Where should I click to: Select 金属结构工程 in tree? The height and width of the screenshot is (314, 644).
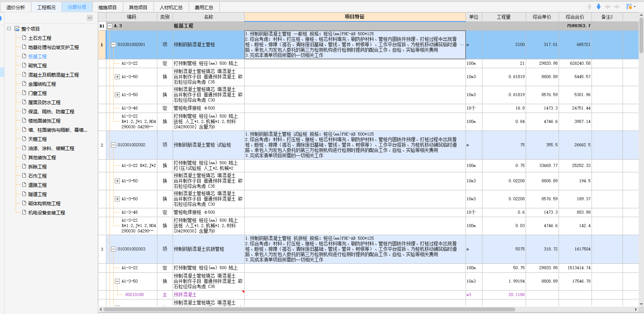42,84
